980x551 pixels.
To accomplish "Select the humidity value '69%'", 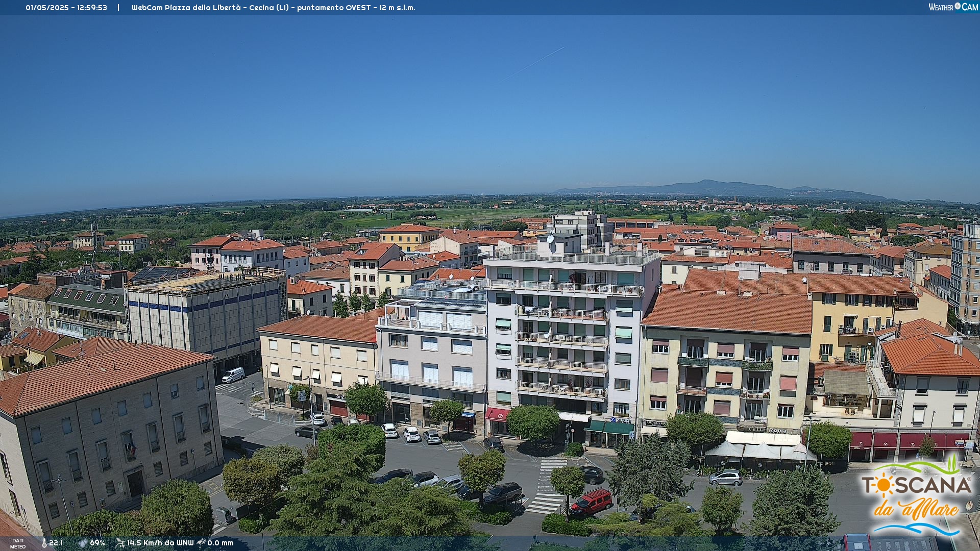I will (x=97, y=543).
